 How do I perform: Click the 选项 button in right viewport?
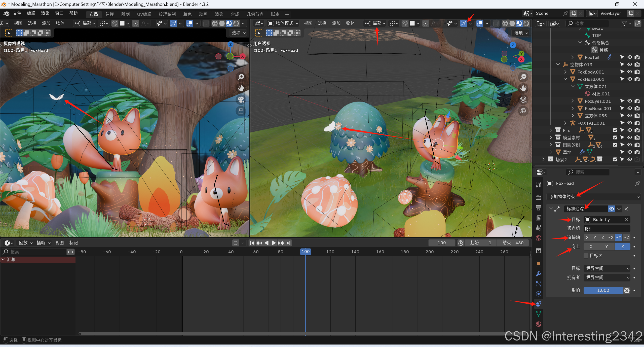(520, 33)
